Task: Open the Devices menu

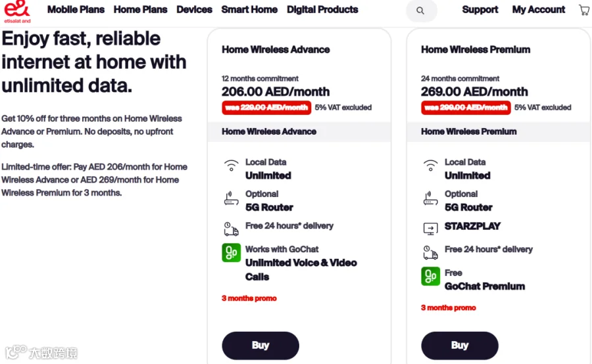Action: pyautogui.click(x=195, y=9)
